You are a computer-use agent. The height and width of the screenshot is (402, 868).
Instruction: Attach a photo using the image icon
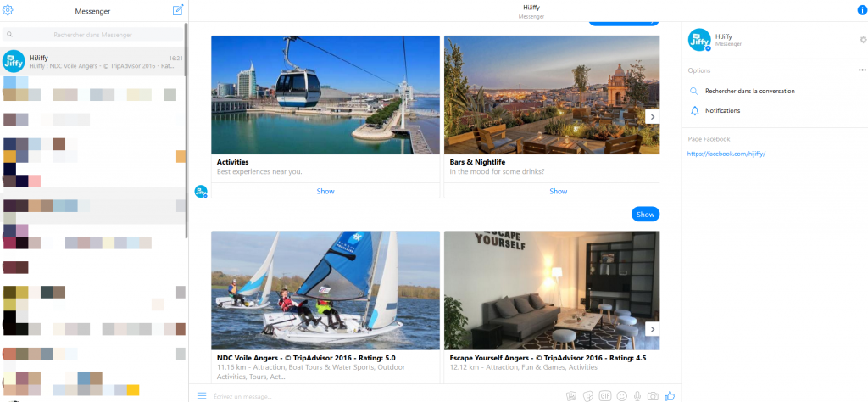tap(571, 396)
